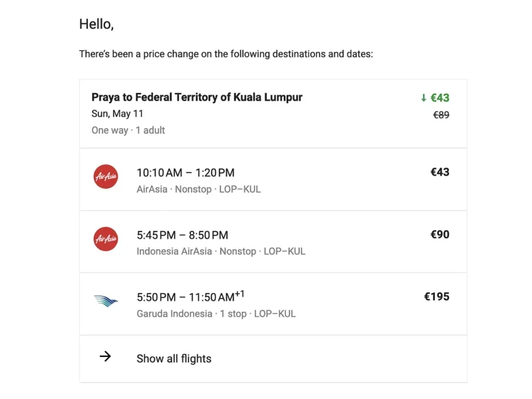Click the green price drop arrow icon

424,98
